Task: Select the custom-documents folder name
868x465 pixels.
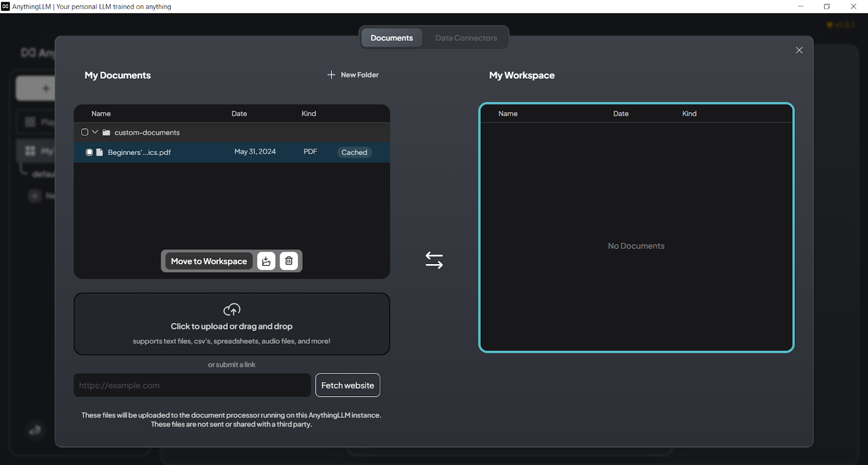Action: (147, 133)
